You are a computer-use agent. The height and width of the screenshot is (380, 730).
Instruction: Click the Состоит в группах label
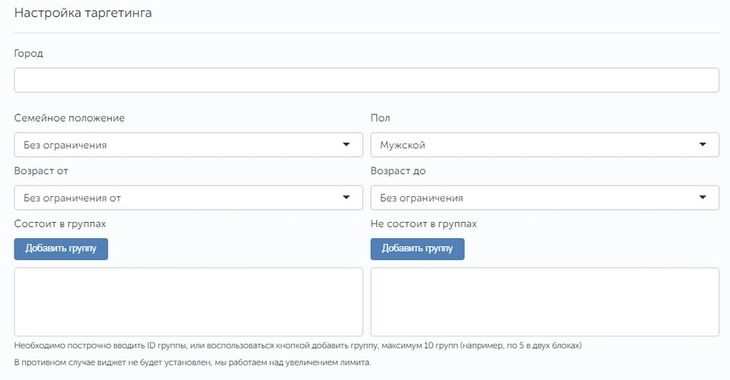(60, 224)
